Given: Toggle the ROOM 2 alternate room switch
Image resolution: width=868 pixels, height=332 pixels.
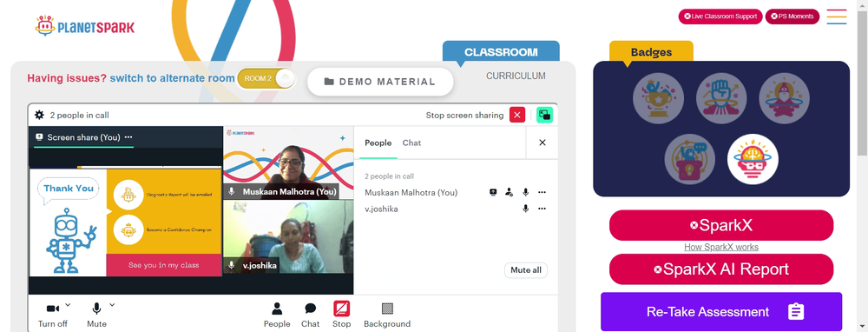Looking at the screenshot, I should (x=266, y=79).
